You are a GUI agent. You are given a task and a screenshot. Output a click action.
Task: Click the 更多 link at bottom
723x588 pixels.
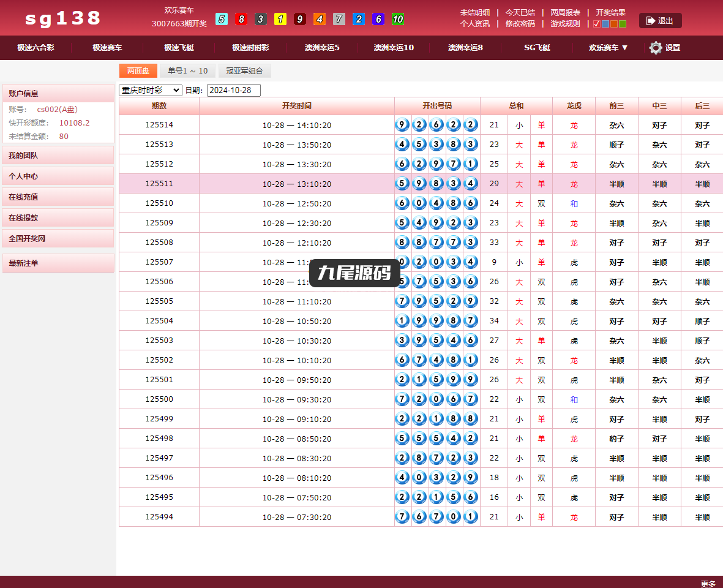708,583
